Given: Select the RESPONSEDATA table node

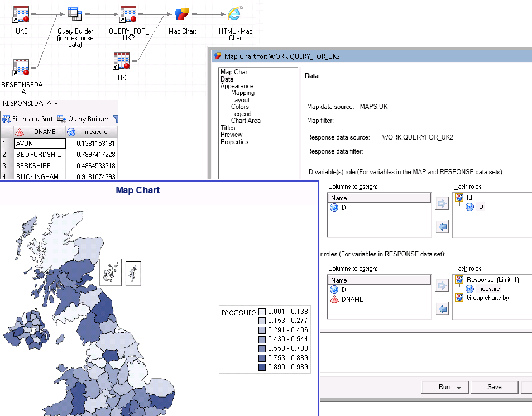Looking at the screenshot, I should click(21, 67).
